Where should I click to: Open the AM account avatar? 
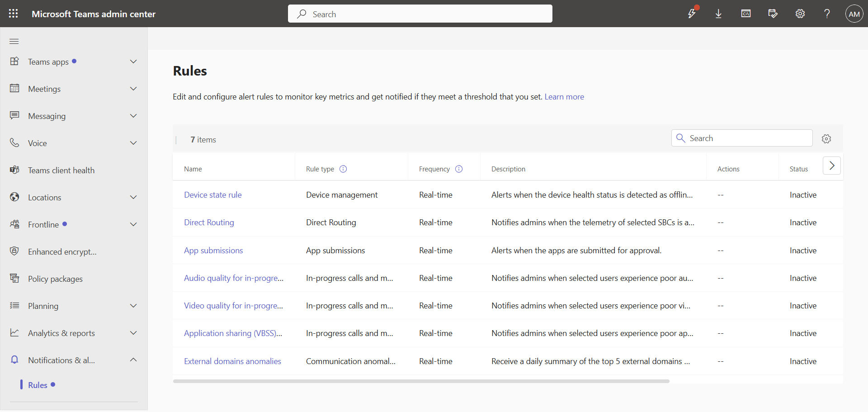click(x=854, y=14)
